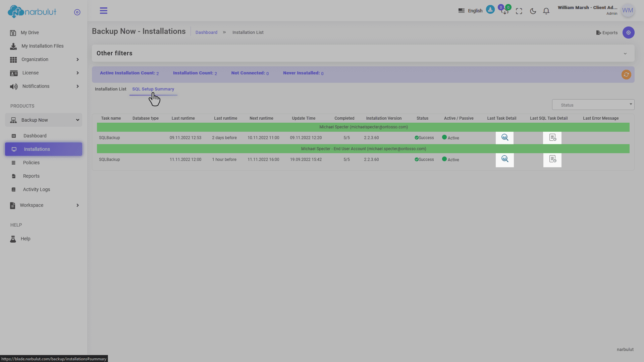Click the Help flask icon
This screenshot has width=644, height=362.
13,239
